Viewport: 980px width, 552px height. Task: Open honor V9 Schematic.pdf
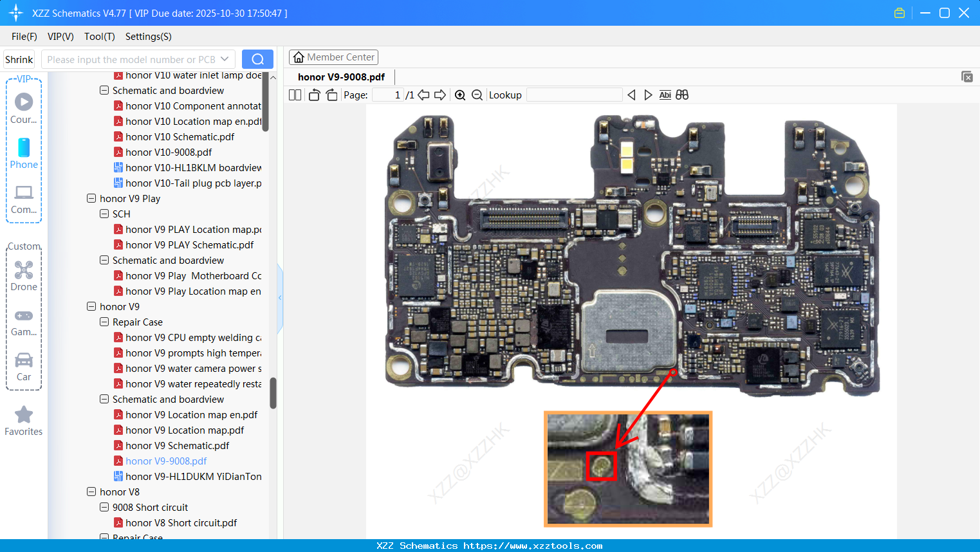[172, 446]
